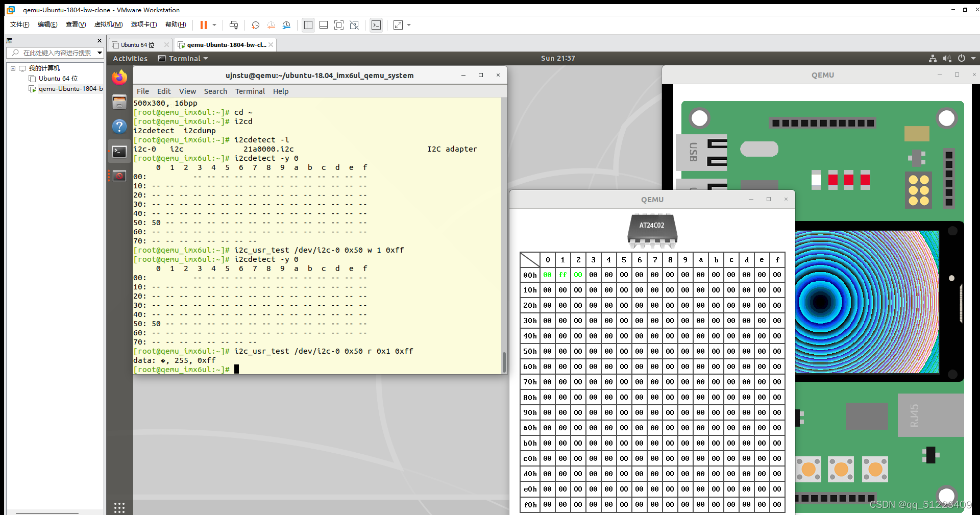The image size is (980, 515).
Task: Click the stretch guest display icon
Action: [x=398, y=25]
